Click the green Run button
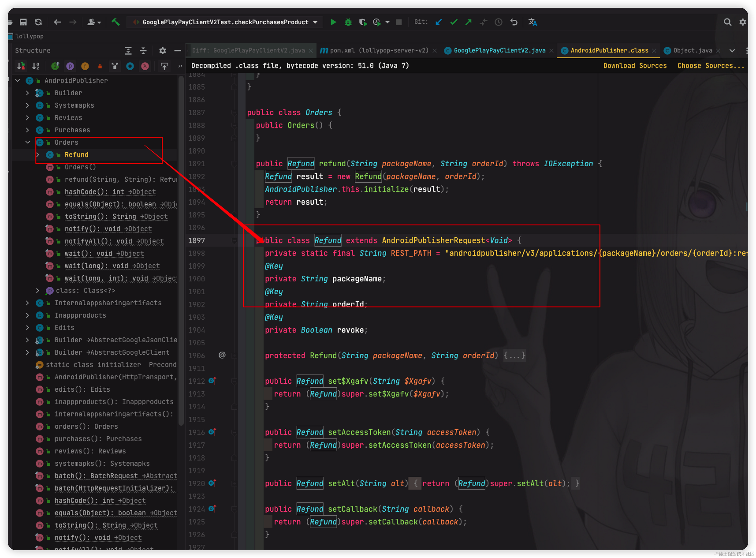The image size is (756, 558). point(333,22)
